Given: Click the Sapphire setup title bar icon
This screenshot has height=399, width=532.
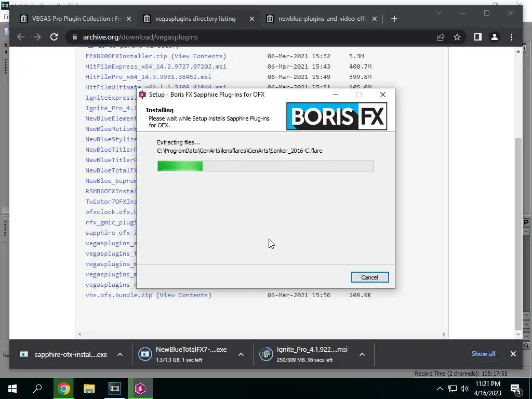Looking at the screenshot, I should (x=142, y=95).
